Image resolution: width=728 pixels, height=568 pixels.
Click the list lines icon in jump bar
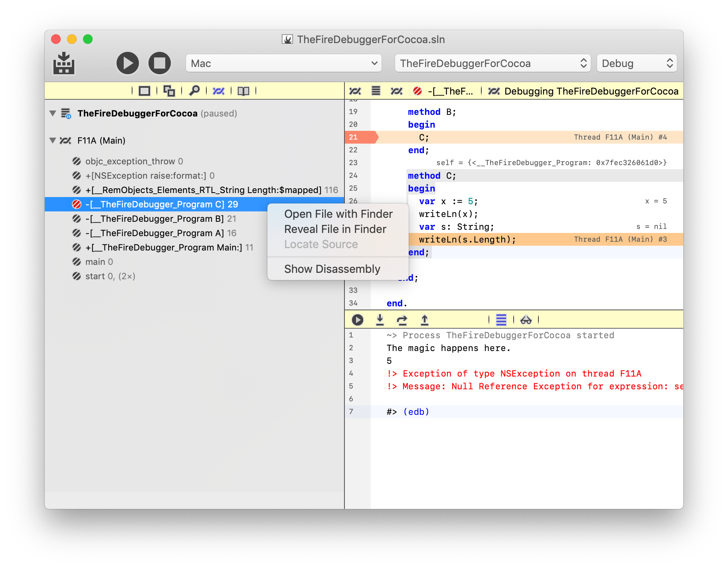tap(376, 91)
